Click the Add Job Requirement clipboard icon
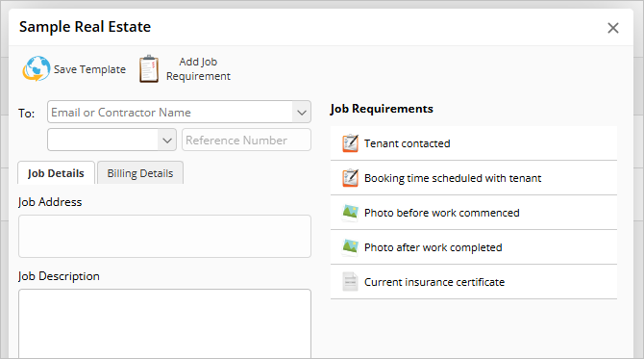This screenshot has width=644, height=359. coord(149,68)
